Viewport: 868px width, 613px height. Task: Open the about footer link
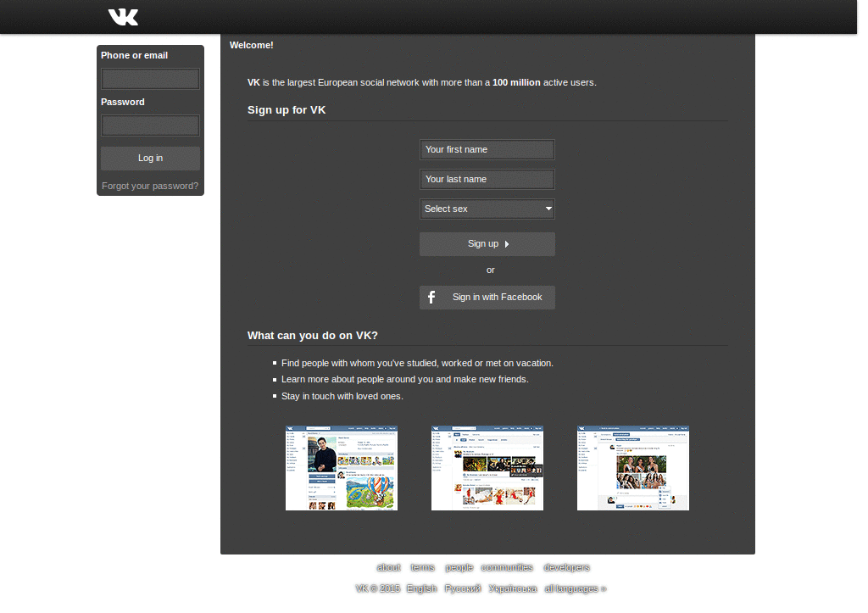pos(388,567)
